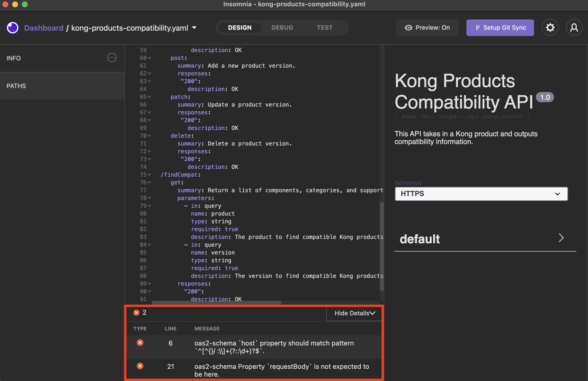Screen dimensions: 588x381
Task: Click line number 91 in gutter
Action: [x=143, y=299]
